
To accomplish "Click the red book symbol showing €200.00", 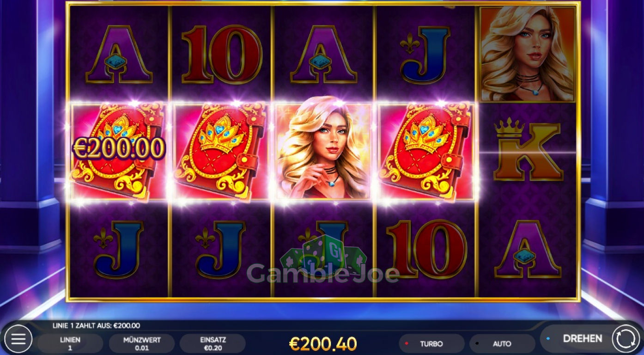I will (x=118, y=152).
